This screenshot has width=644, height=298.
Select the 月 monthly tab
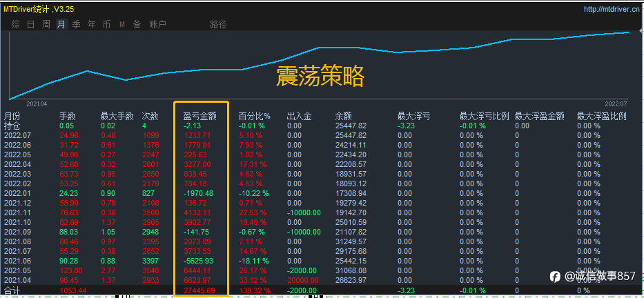coord(61,24)
